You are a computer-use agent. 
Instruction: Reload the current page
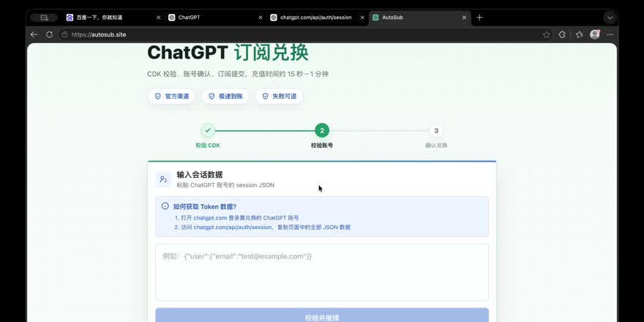tap(49, 35)
